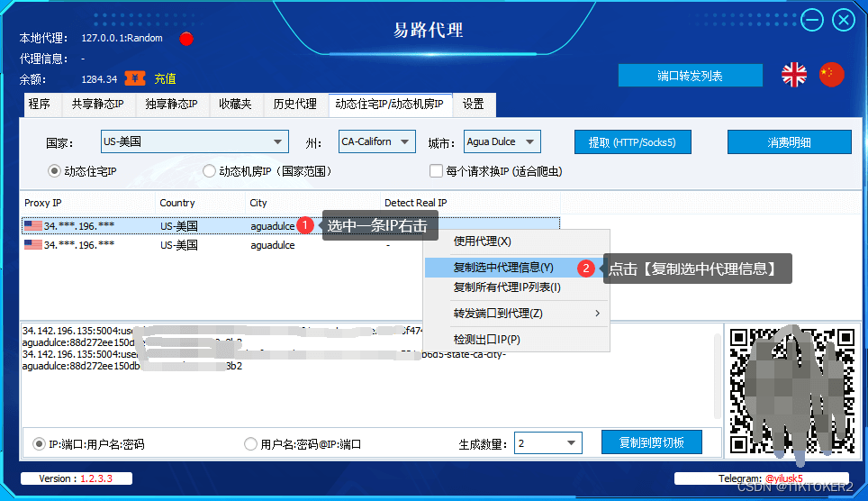Viewport: 868px width, 501px height.
Task: Click the 复制到剪切板 button
Action: pos(652,442)
